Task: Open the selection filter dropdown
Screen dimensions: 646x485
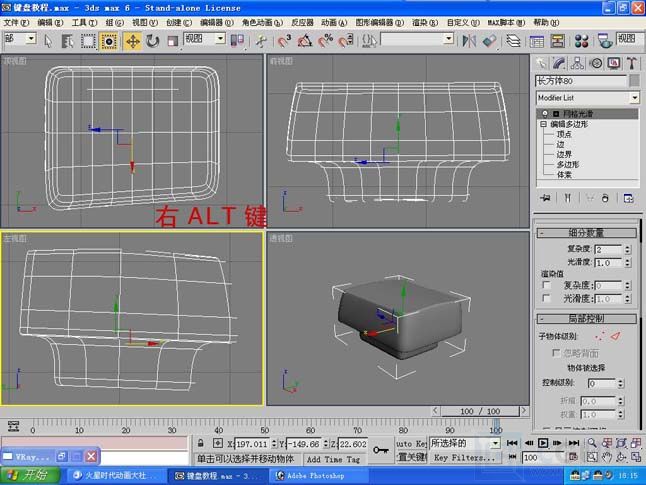Action: 19,39
